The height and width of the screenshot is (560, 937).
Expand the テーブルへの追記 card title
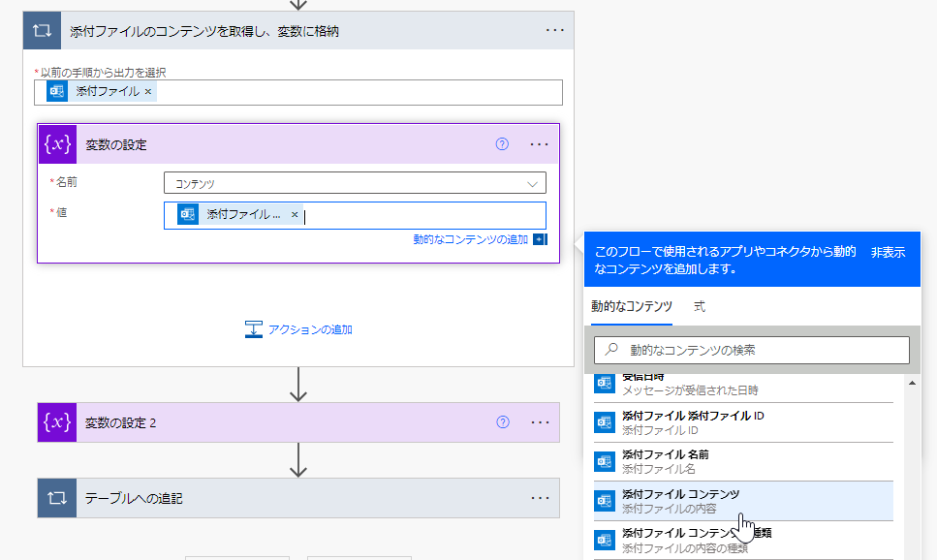pos(134,498)
